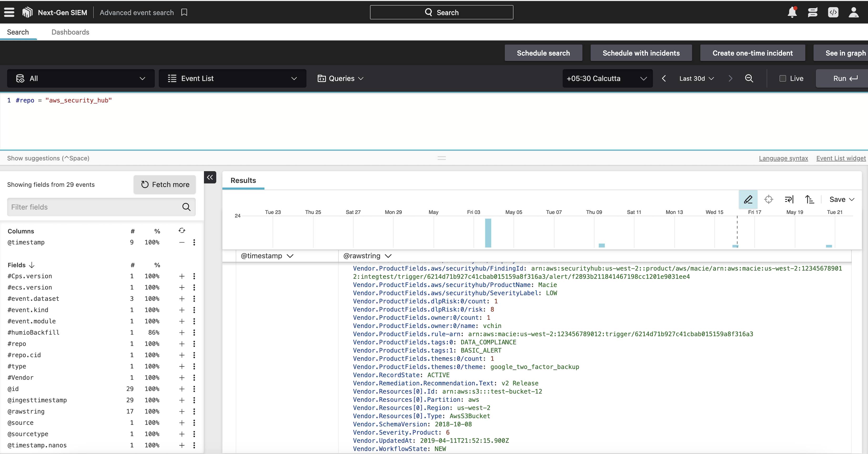Image resolution: width=868 pixels, height=454 pixels.
Task: Bookmark the Advanced event search page
Action: pyautogui.click(x=184, y=12)
